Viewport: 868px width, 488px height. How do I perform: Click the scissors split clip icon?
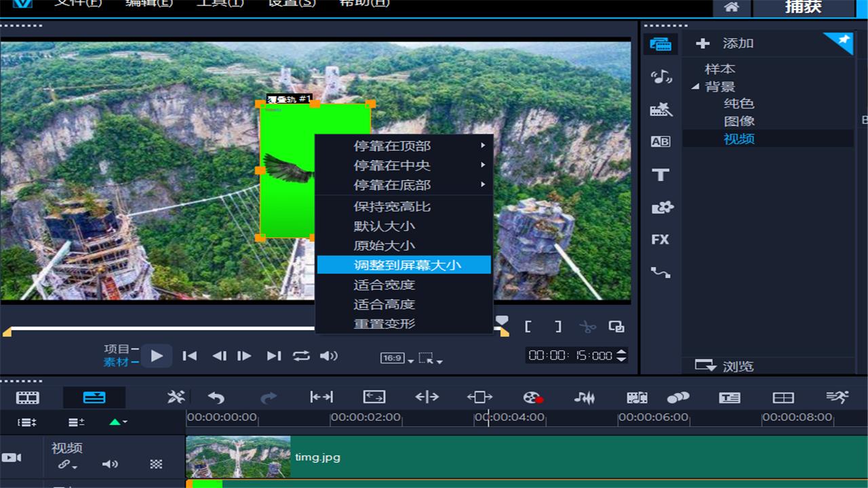pyautogui.click(x=587, y=327)
